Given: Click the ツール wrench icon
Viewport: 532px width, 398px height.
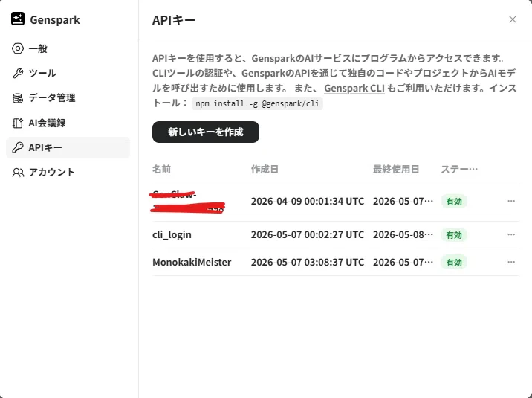Looking at the screenshot, I should click(18, 73).
